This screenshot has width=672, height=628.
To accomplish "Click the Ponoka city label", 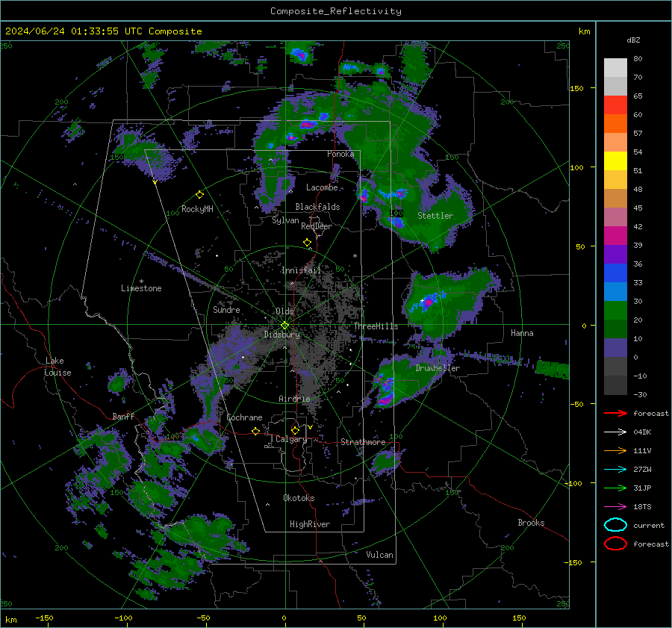I will click(340, 154).
